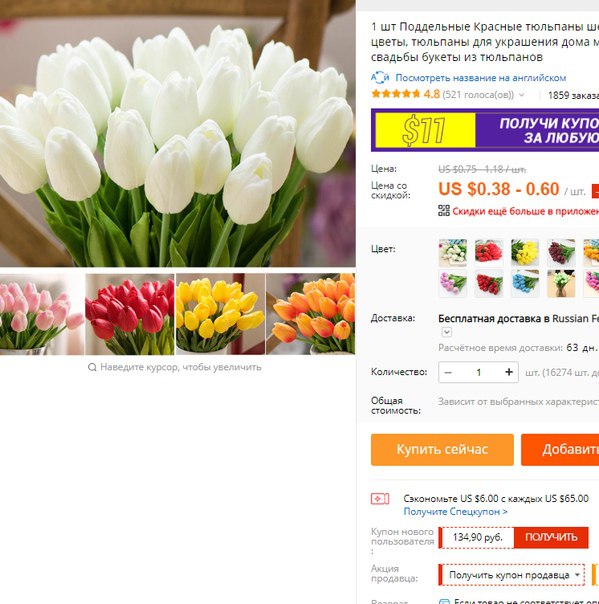The width and height of the screenshot is (599, 604).
Task: Click the 'Добавить' cart button
Action: pos(560,450)
